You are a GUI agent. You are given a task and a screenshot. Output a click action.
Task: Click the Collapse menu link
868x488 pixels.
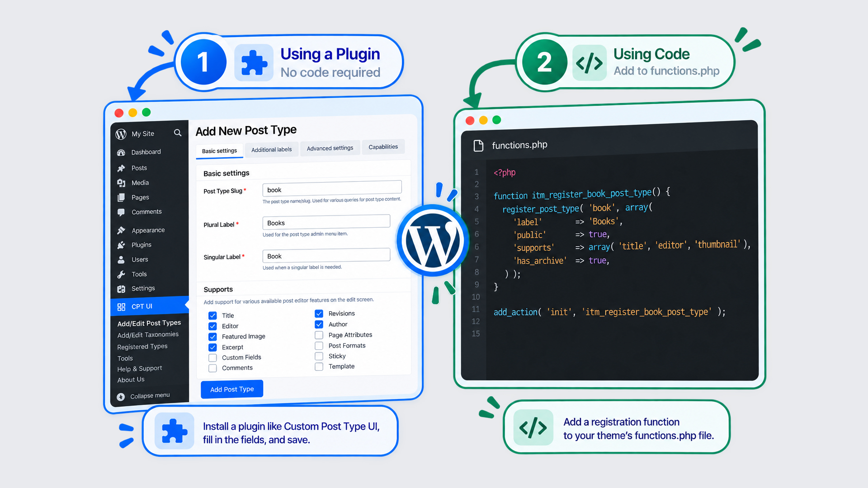(150, 396)
